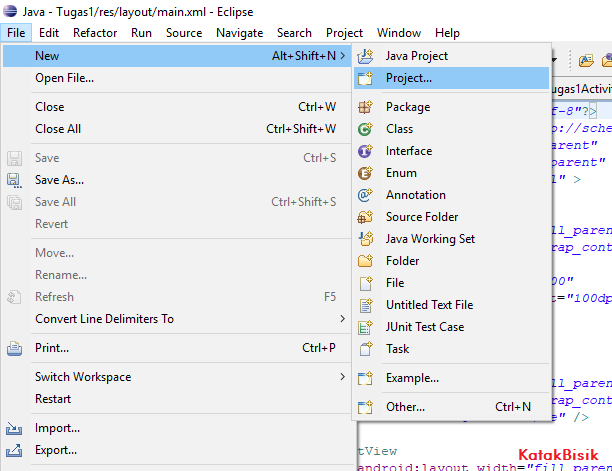Viewport: 612px width, 471px height.
Task: Choose Save As... menu entry
Action: [177, 180]
